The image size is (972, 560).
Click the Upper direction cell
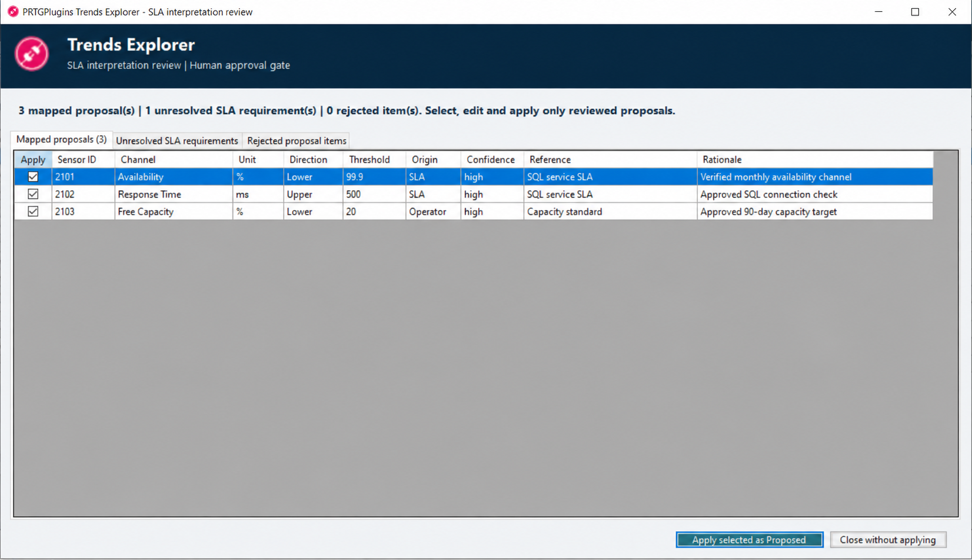pyautogui.click(x=313, y=194)
